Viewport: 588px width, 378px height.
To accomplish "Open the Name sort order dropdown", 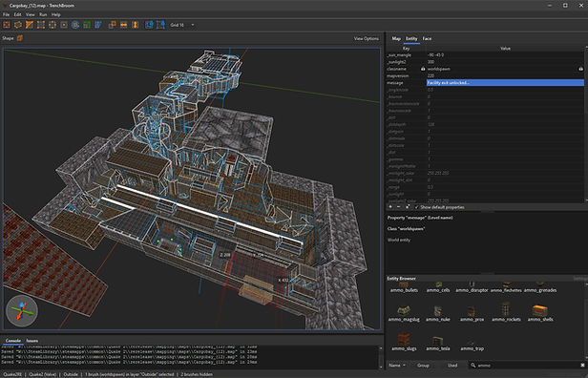I will tap(397, 365).
